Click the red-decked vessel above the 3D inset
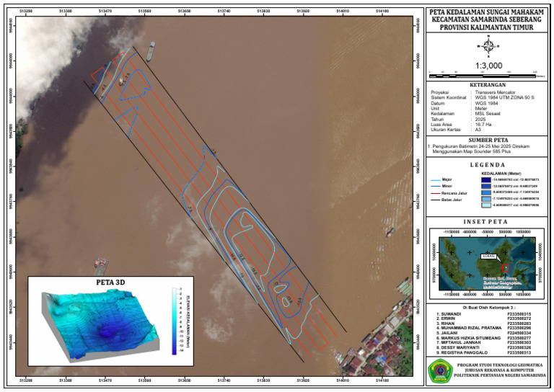The image size is (554, 392). (101, 266)
